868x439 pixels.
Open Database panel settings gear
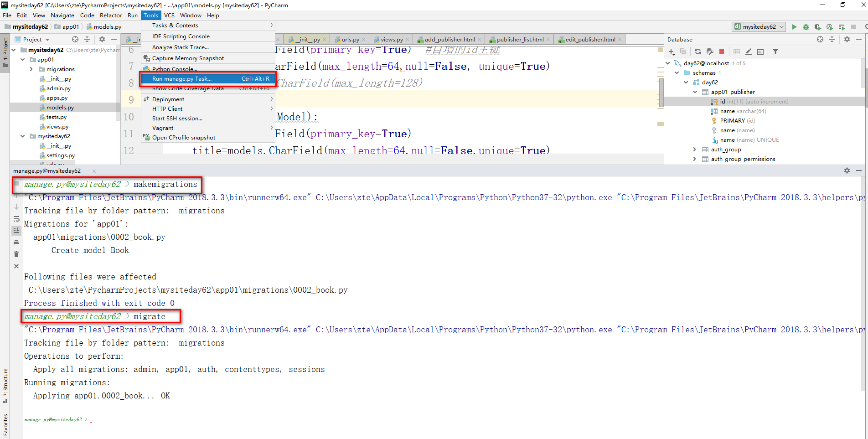[847, 39]
